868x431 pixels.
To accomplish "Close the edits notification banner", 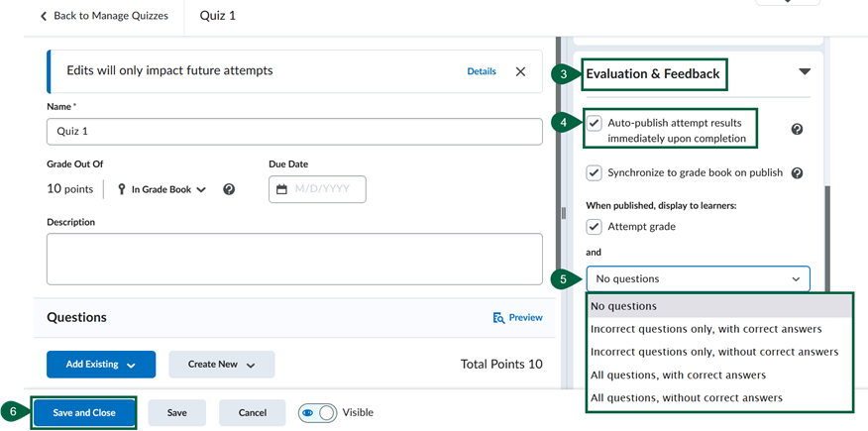I will click(520, 71).
